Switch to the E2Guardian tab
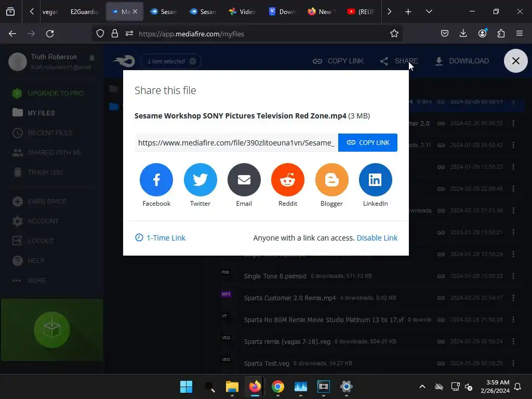 tap(84, 12)
